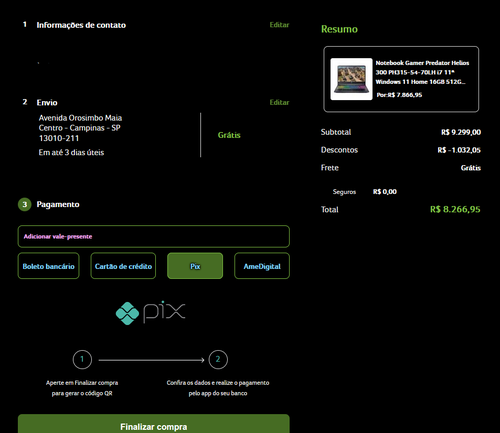This screenshot has width=500, height=433.
Task: Expand the Adicionar vale-presente field
Action: (154, 236)
